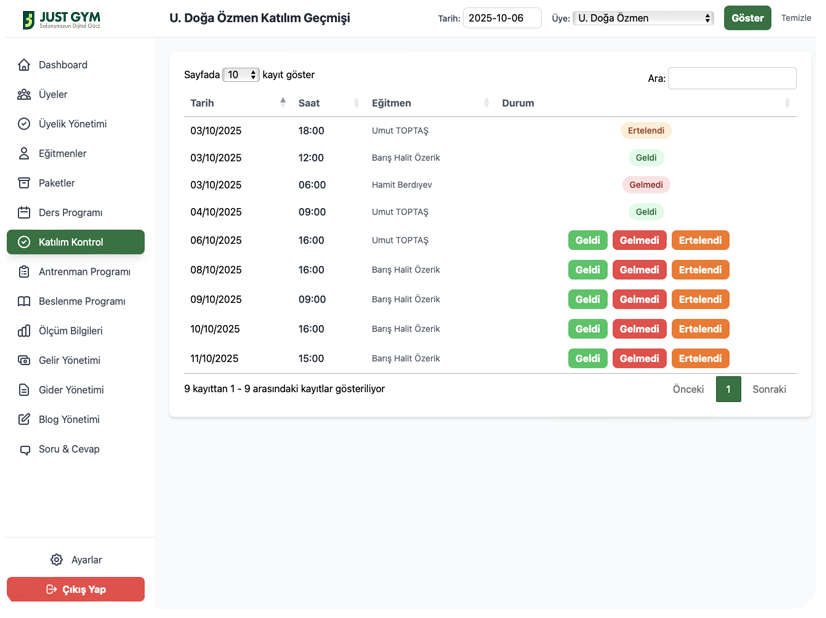Mark 08/10/2025 session as Gelmedi
Screen dimensions: 826x618
click(x=639, y=270)
